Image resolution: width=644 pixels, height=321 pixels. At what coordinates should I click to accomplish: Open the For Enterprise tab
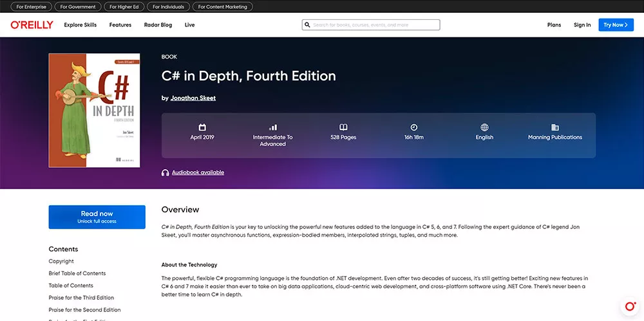31,6
